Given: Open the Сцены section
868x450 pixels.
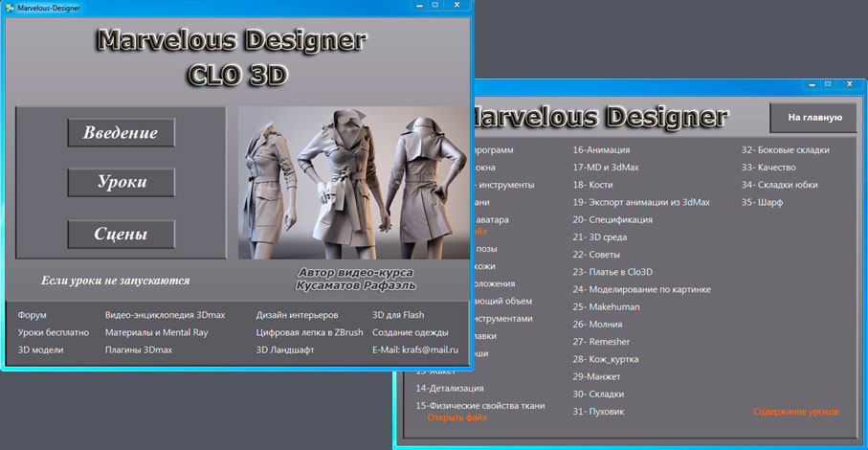Looking at the screenshot, I should (122, 234).
